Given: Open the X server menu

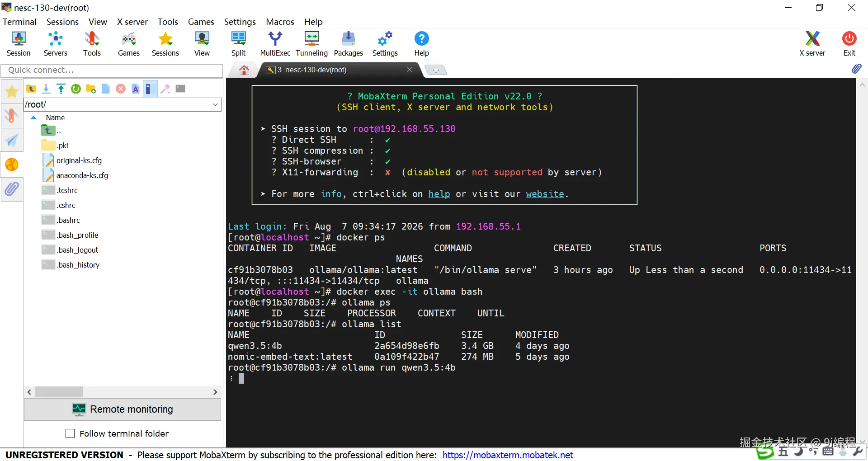Looking at the screenshot, I should [132, 22].
